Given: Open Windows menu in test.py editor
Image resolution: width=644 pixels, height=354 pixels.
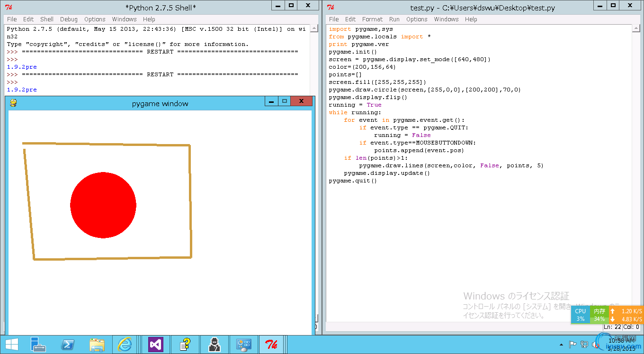Looking at the screenshot, I should point(446,19).
